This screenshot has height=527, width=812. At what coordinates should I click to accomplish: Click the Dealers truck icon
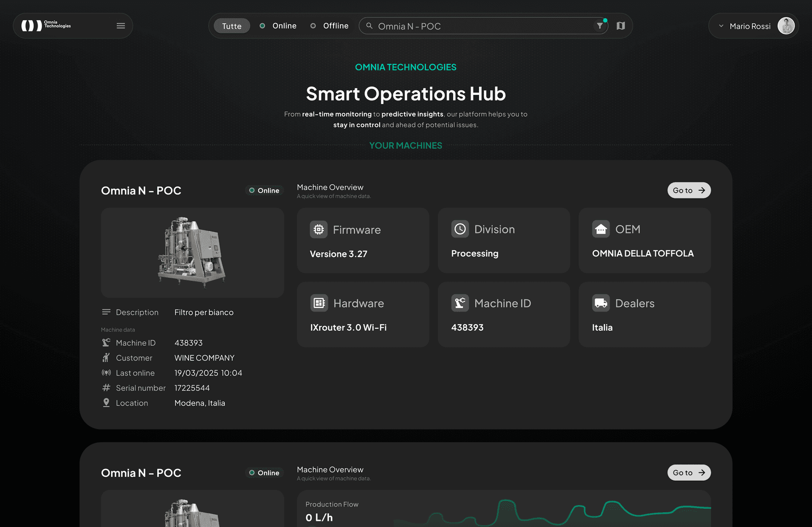pyautogui.click(x=601, y=303)
